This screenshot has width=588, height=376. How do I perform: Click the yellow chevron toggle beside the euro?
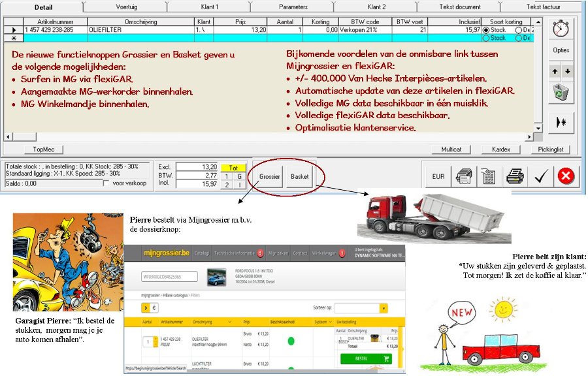[x=146, y=308]
